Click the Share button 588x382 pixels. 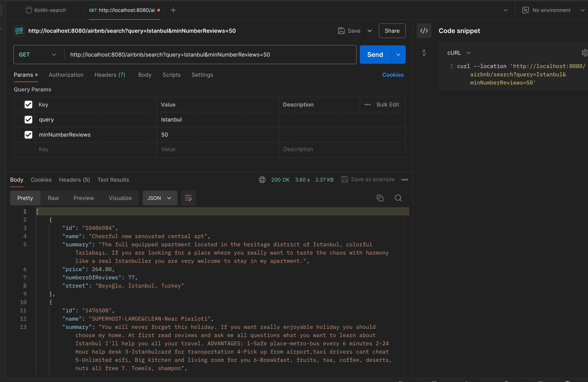click(392, 31)
